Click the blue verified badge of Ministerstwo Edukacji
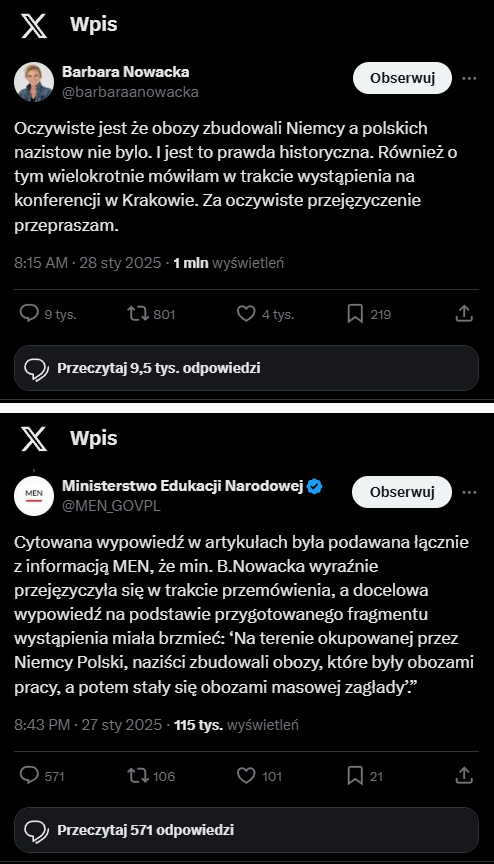 point(315,486)
